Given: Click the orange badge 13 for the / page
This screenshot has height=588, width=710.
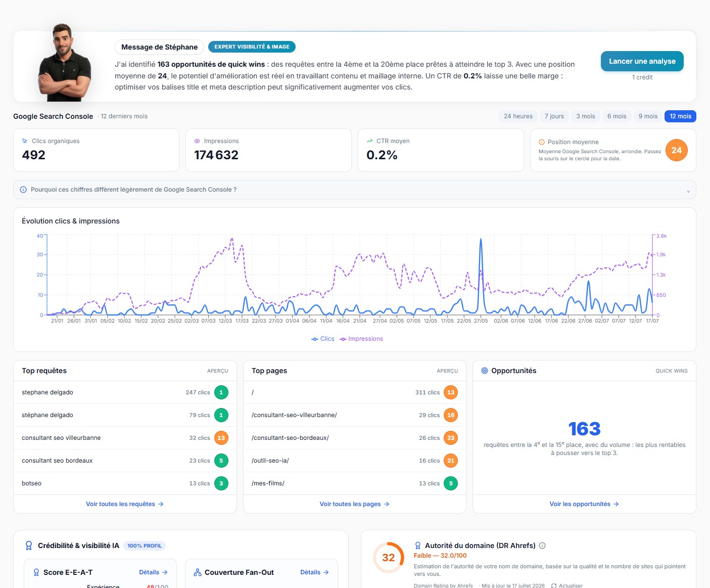Looking at the screenshot, I should (x=451, y=392).
